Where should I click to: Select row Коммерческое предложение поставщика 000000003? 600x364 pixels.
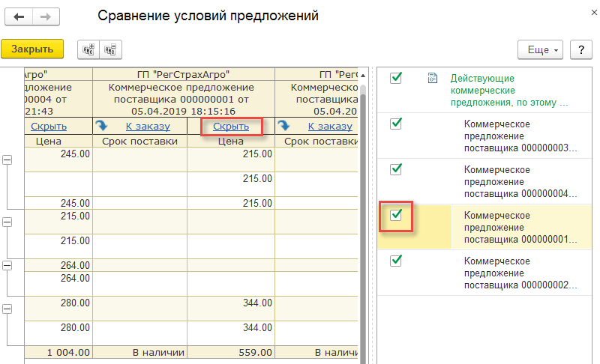click(484, 136)
